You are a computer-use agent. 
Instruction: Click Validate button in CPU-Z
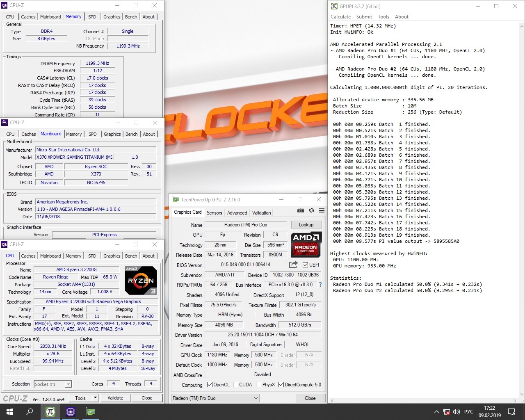pyautogui.click(x=115, y=398)
